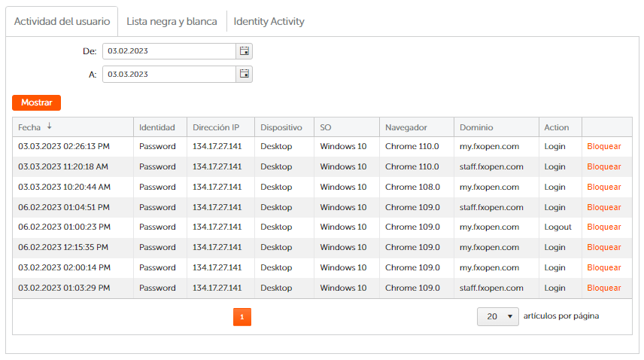Select Actividad del usuario tab
The width and height of the screenshot is (644, 360).
(x=62, y=21)
